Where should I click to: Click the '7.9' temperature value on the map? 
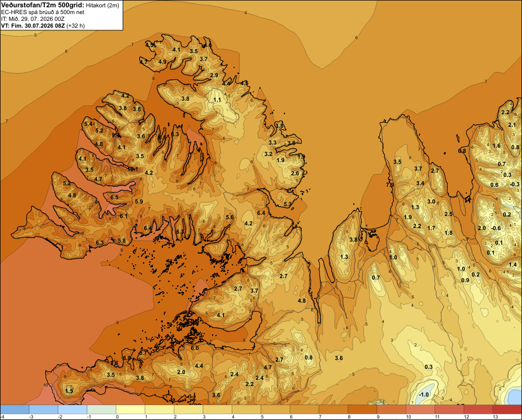pyautogui.click(x=390, y=185)
